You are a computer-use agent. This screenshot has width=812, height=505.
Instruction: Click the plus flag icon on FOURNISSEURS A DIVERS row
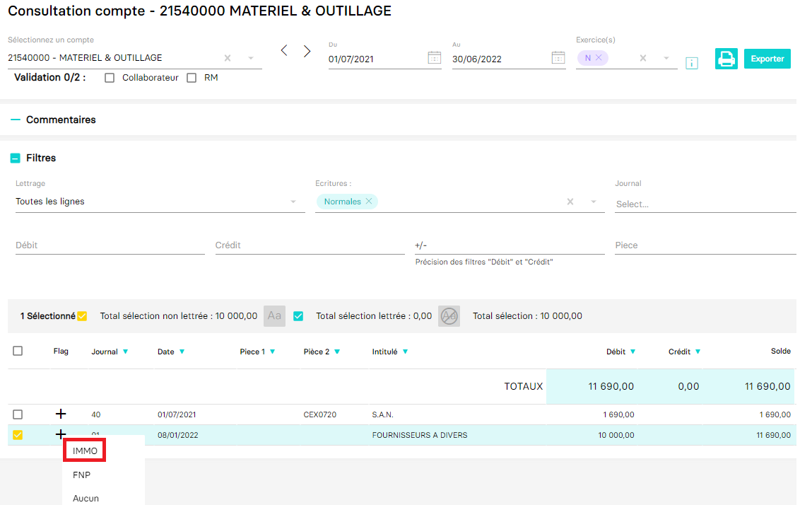click(61, 434)
